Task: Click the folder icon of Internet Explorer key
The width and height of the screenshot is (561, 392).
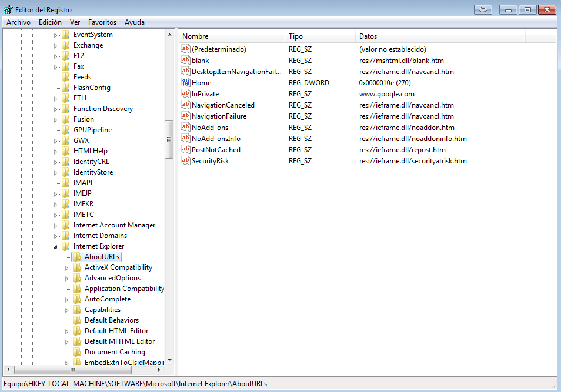Action: click(x=65, y=246)
